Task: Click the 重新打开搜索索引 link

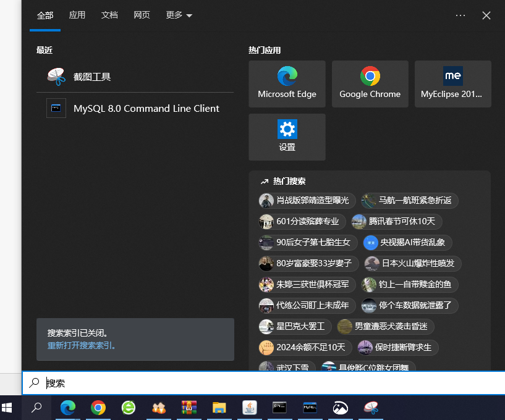Action: (82, 346)
